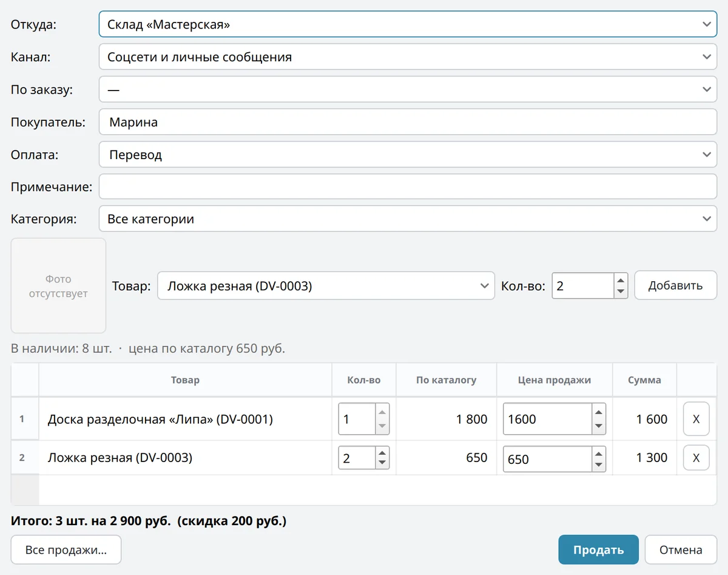Viewport: 728px width, 575px height.
Task: Click sale price field showing 1600
Action: point(547,419)
